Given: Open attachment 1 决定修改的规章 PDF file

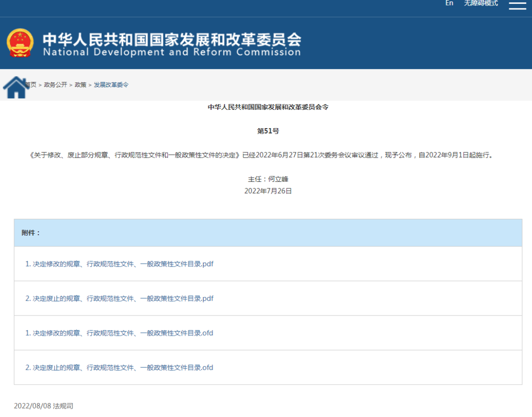Looking at the screenshot, I should pos(119,264).
